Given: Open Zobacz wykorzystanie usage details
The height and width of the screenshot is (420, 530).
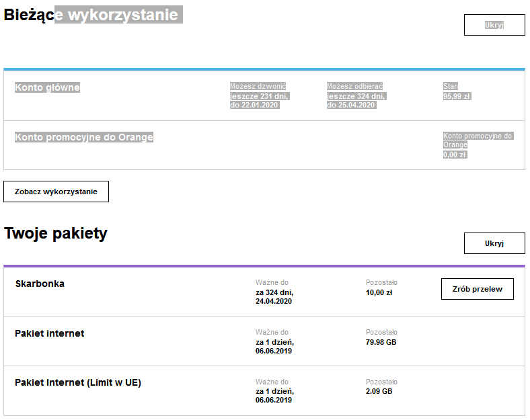Looking at the screenshot, I should point(56,192).
